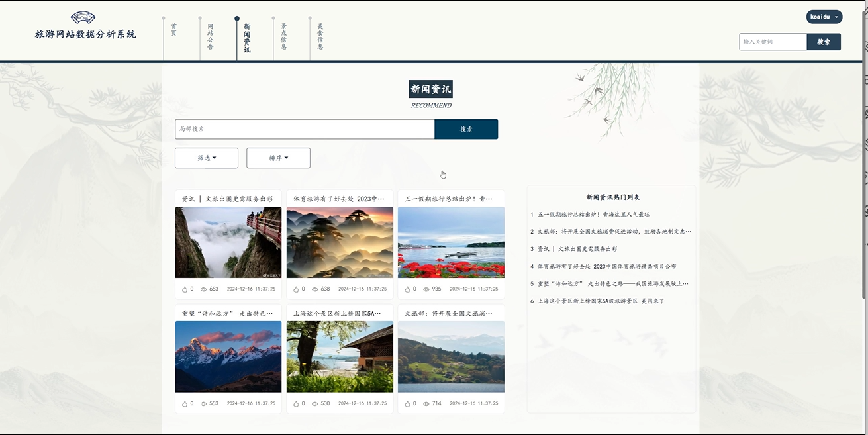
Task: Click the 新闻资讯 section heading above RECOMMEND
Action: [430, 89]
